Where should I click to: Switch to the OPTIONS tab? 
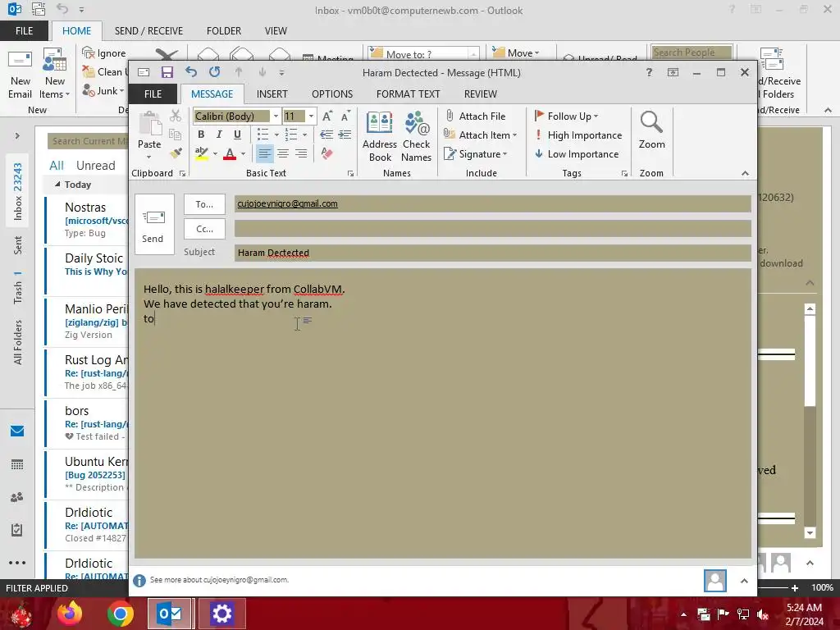pyautogui.click(x=332, y=94)
